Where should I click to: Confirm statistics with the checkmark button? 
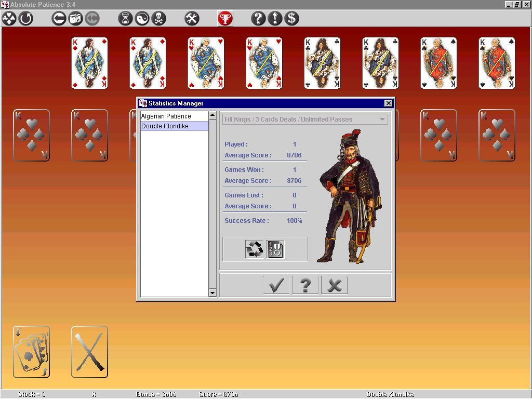pyautogui.click(x=276, y=285)
